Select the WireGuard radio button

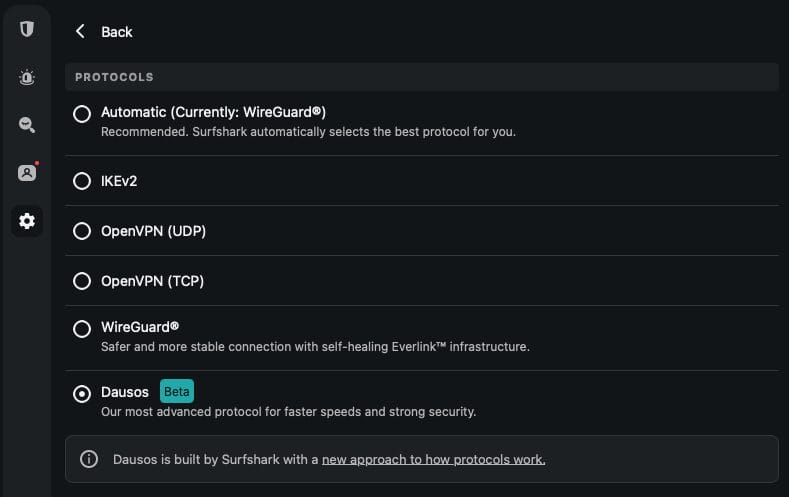click(x=82, y=329)
